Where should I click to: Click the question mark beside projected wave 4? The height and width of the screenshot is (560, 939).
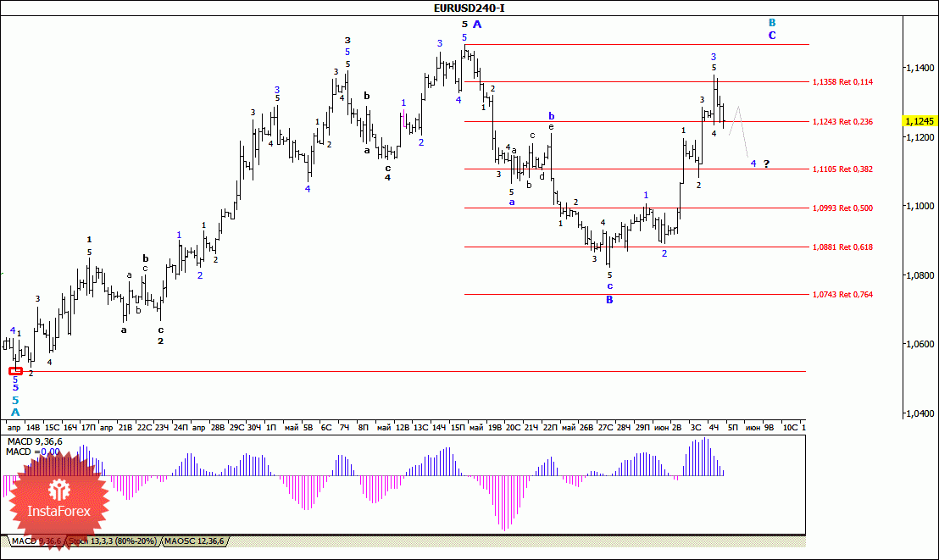click(x=766, y=164)
